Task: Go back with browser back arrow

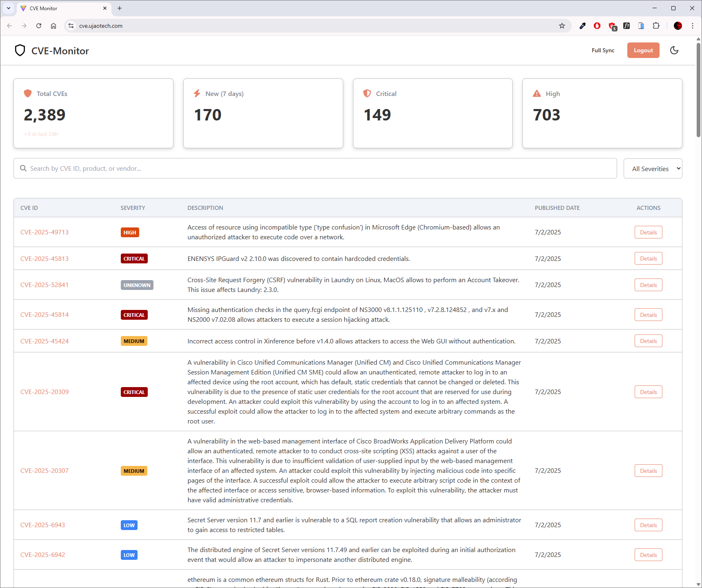Action: (9, 26)
